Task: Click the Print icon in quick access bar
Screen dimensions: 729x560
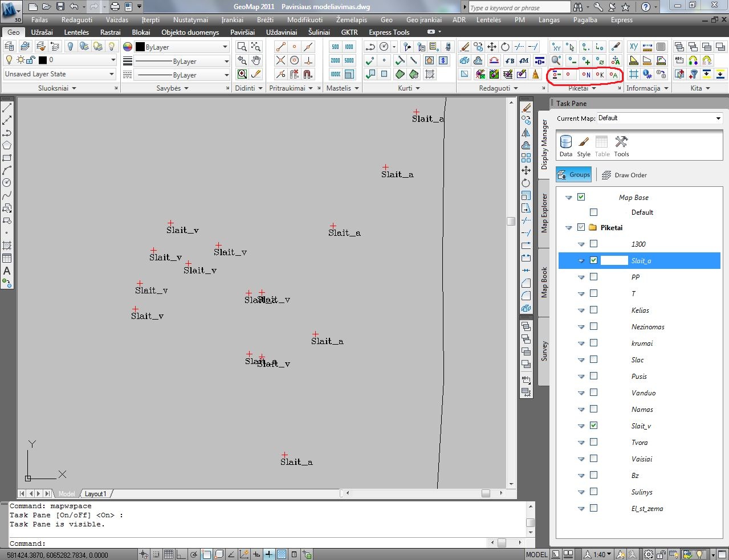Action: click(115, 7)
